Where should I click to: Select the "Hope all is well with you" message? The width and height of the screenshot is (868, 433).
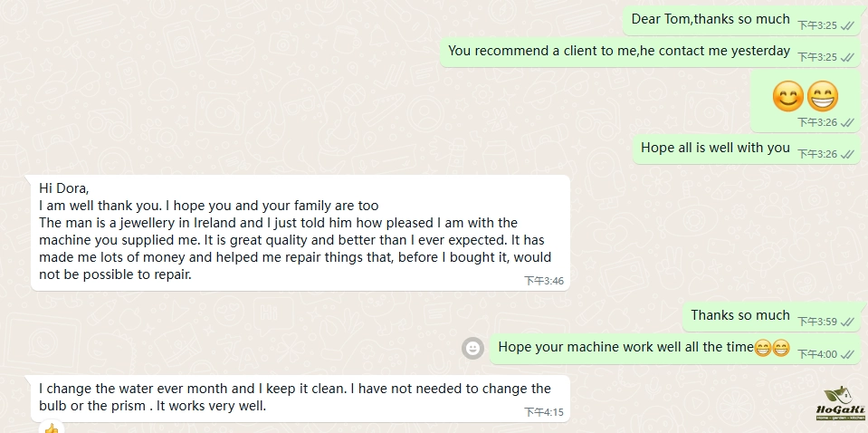715,148
